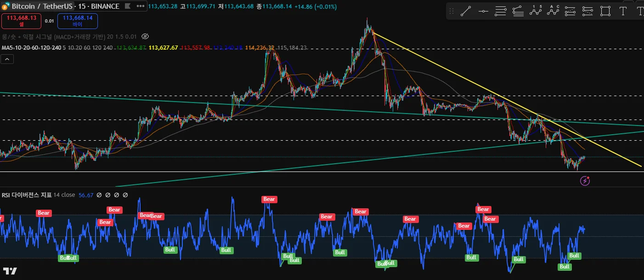Click the TradingView logo
The width and height of the screenshot is (644, 280).
10,271
